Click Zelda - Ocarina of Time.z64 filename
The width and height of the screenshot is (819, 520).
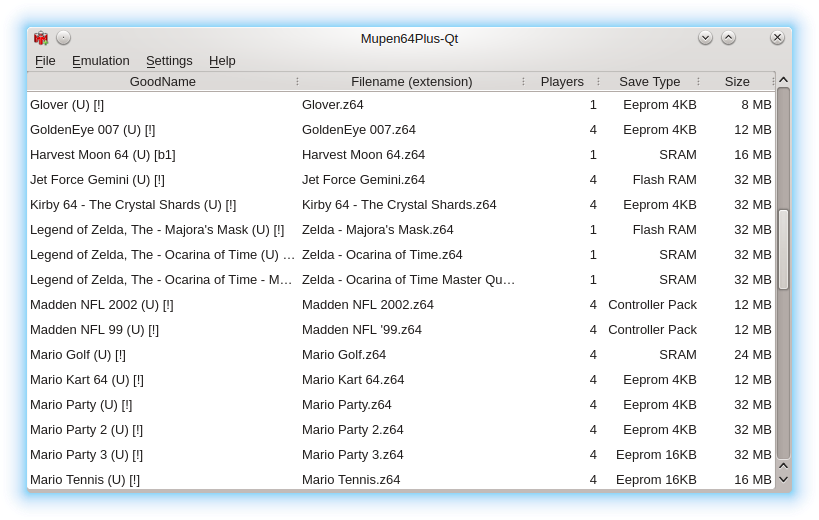click(382, 255)
